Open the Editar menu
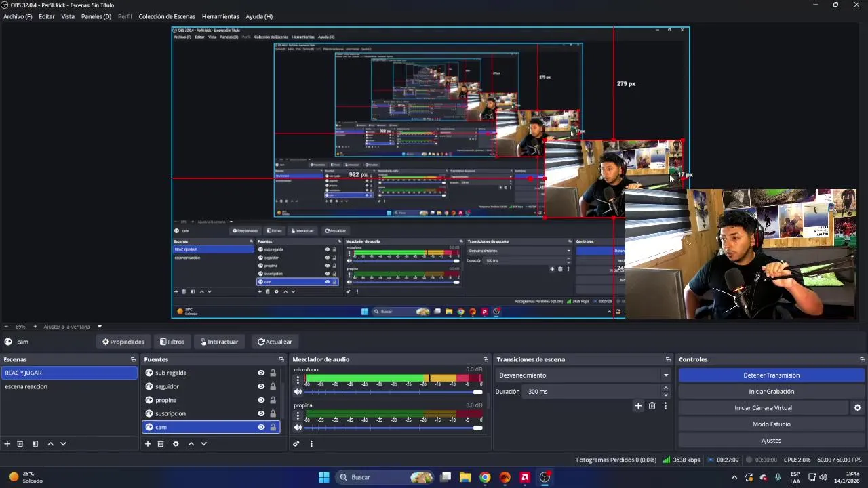Image resolution: width=868 pixels, height=488 pixels. tap(47, 16)
